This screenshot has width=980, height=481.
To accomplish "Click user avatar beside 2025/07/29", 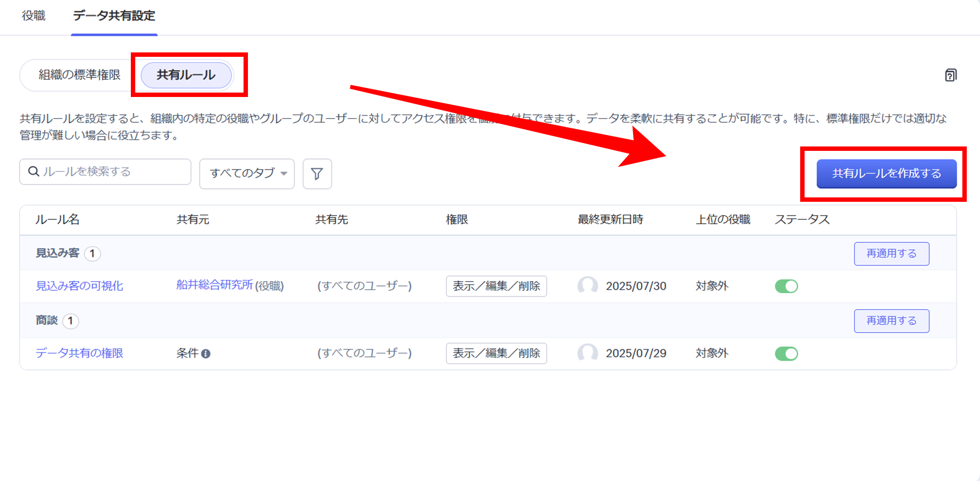I will pos(588,353).
